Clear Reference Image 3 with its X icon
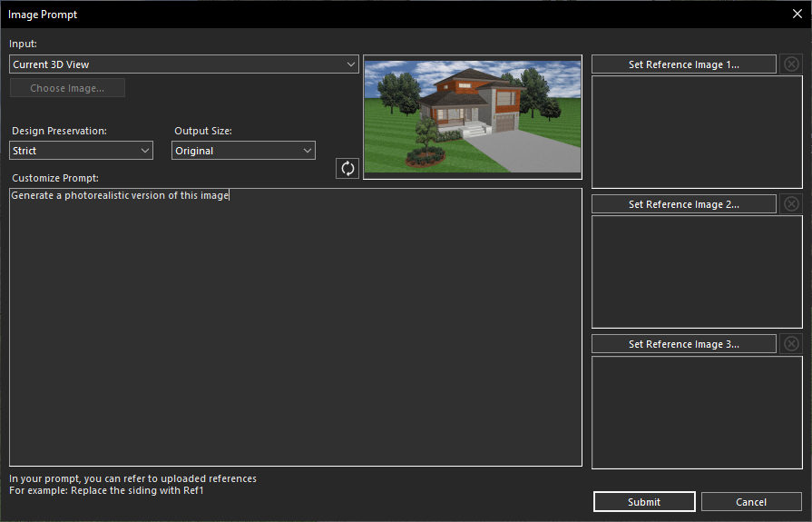This screenshot has width=812, height=522. tap(791, 344)
